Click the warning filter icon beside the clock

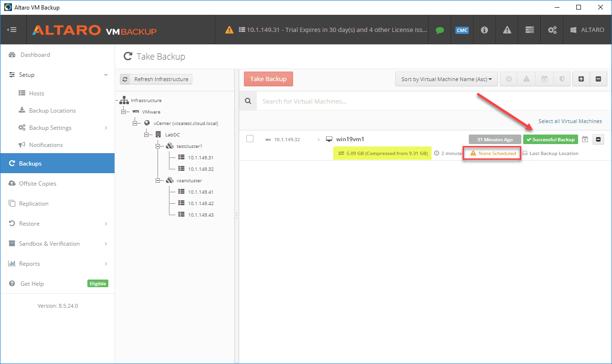point(527,79)
